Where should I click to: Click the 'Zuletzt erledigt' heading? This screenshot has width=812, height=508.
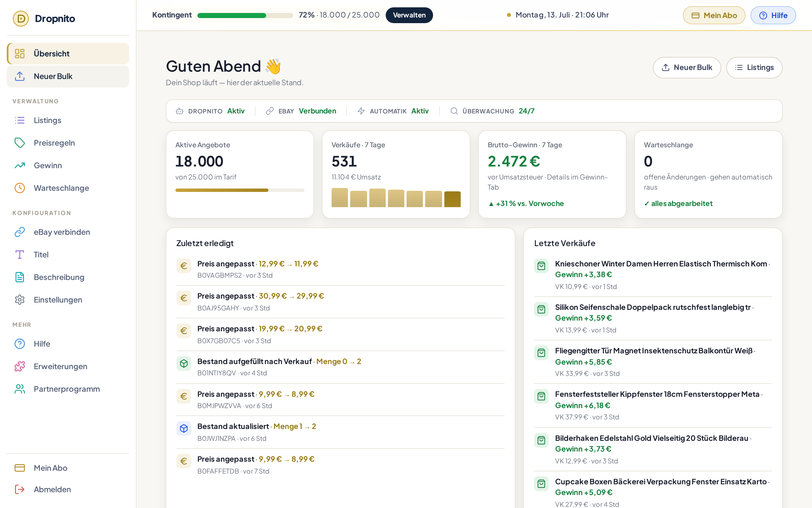tap(205, 243)
